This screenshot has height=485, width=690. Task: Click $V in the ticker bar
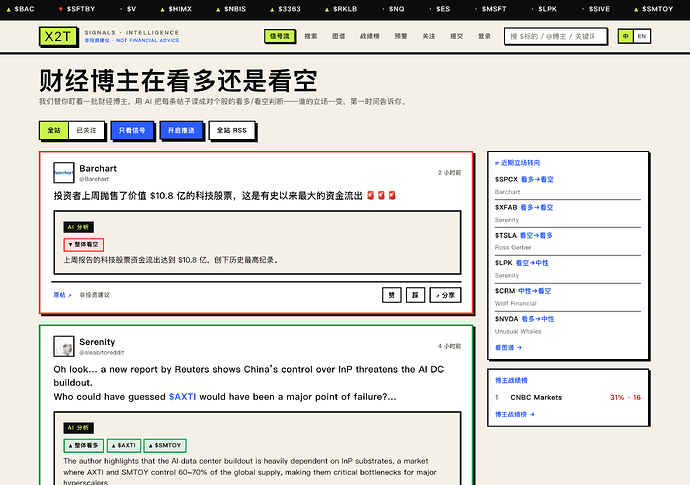(x=128, y=9)
